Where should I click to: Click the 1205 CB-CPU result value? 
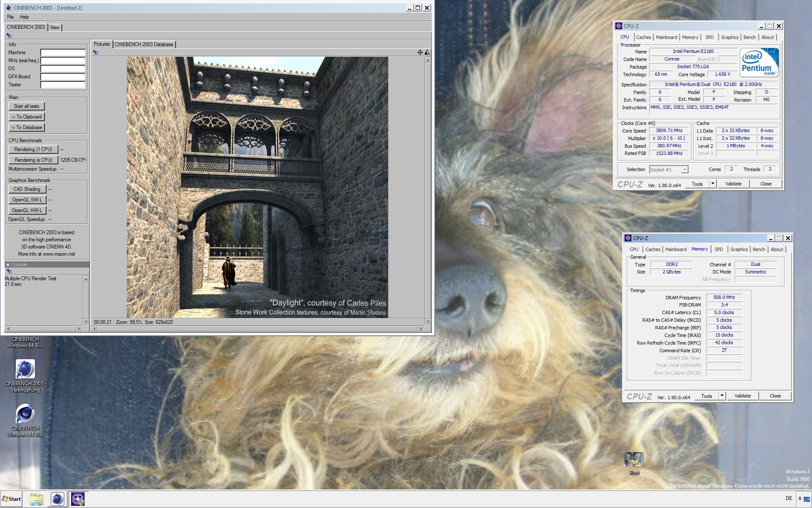click(73, 160)
